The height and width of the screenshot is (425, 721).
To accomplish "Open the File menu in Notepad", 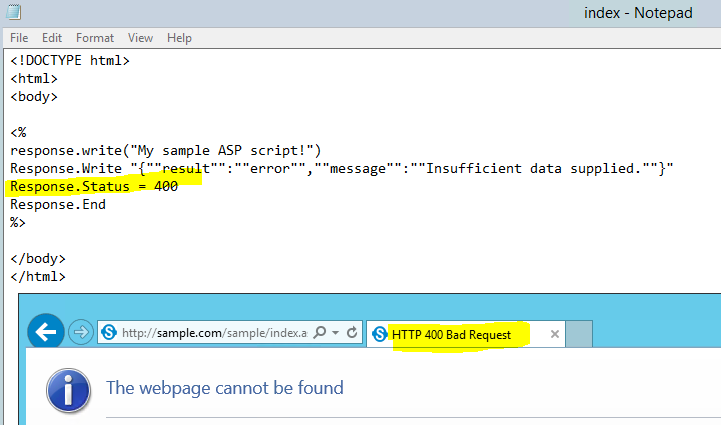I will [x=19, y=38].
